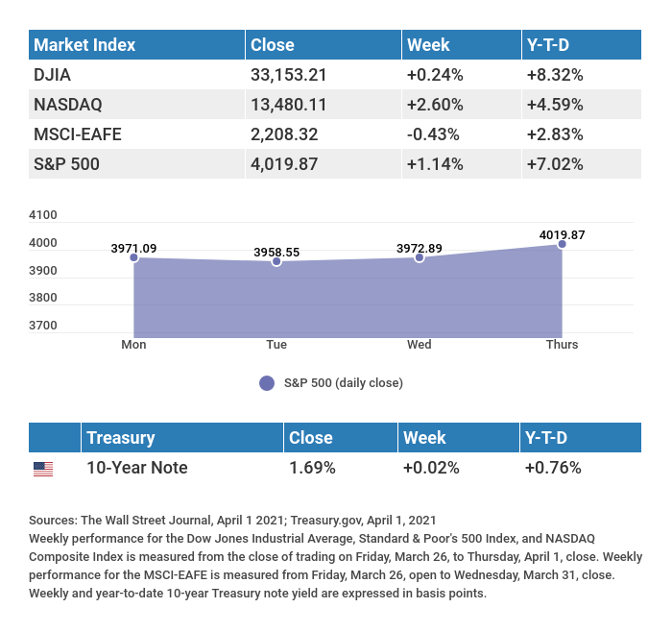The width and height of the screenshot is (672, 632).
Task: Click the Wednesday data point 3972.89
Action: [x=420, y=257]
